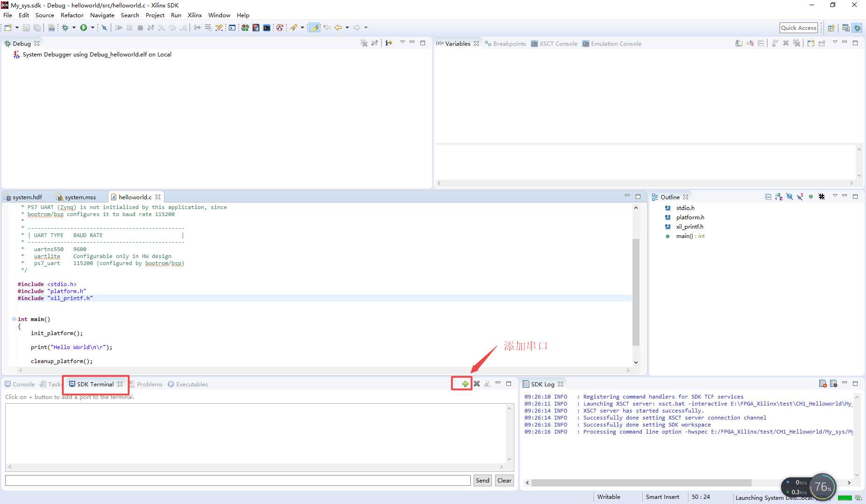Screen dimensions: 866x504
Task: Switch to C/C++ perspective icon
Action: 846,28
